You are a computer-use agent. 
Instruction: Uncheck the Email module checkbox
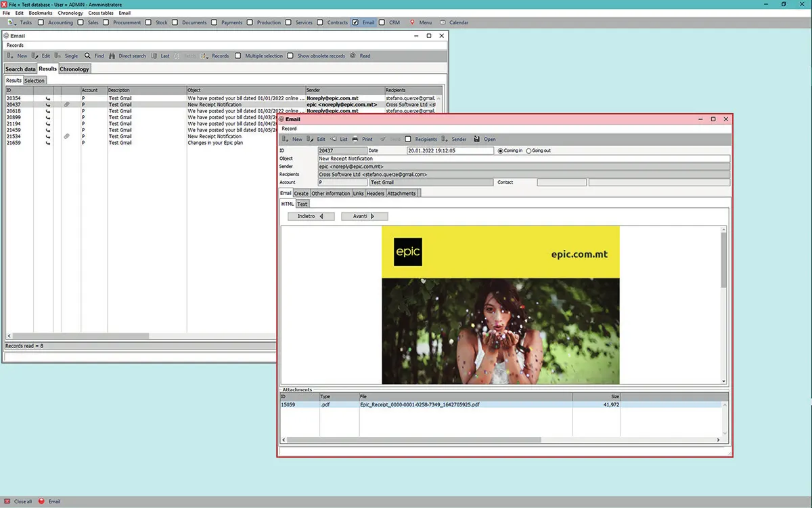pyautogui.click(x=355, y=22)
